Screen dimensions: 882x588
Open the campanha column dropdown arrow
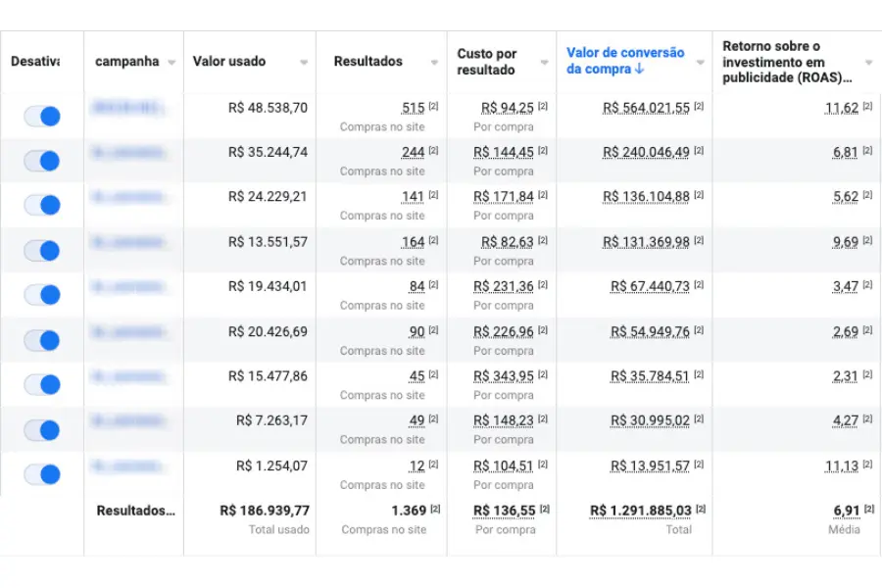click(171, 62)
